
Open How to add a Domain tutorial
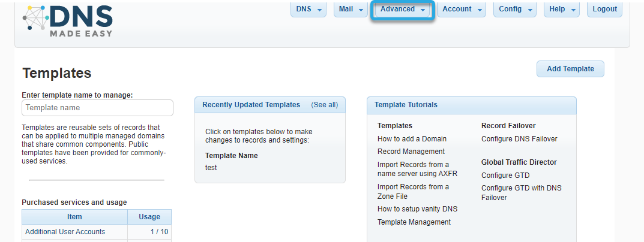412,138
